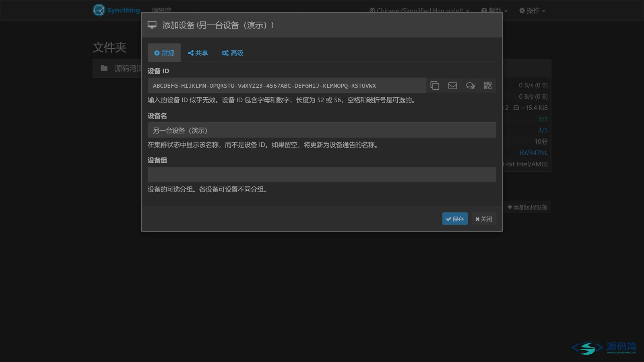This screenshot has height=362, width=644.
Task: Expand the 源码湾 folder panel row
Action: click(117, 68)
